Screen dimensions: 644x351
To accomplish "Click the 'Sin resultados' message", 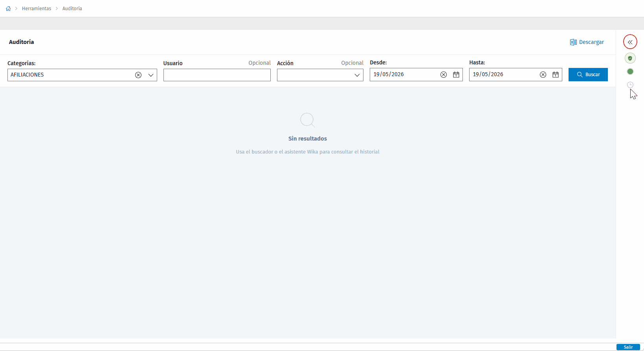I will [308, 139].
